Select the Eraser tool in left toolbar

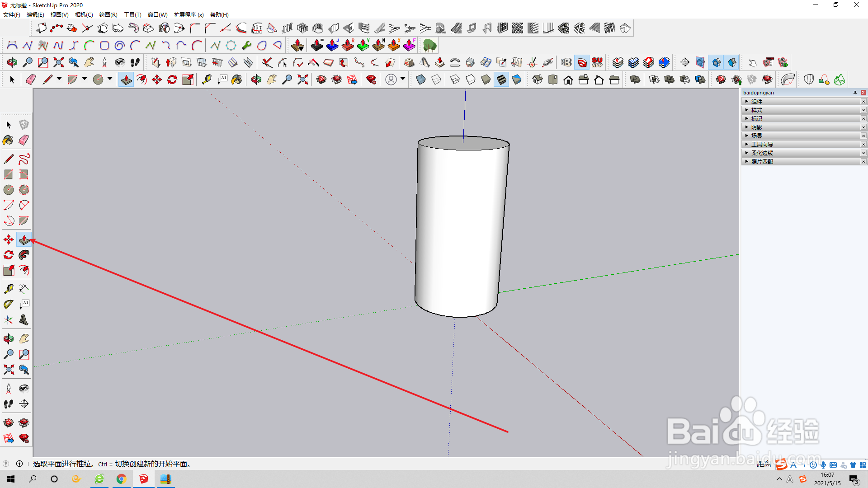click(24, 140)
